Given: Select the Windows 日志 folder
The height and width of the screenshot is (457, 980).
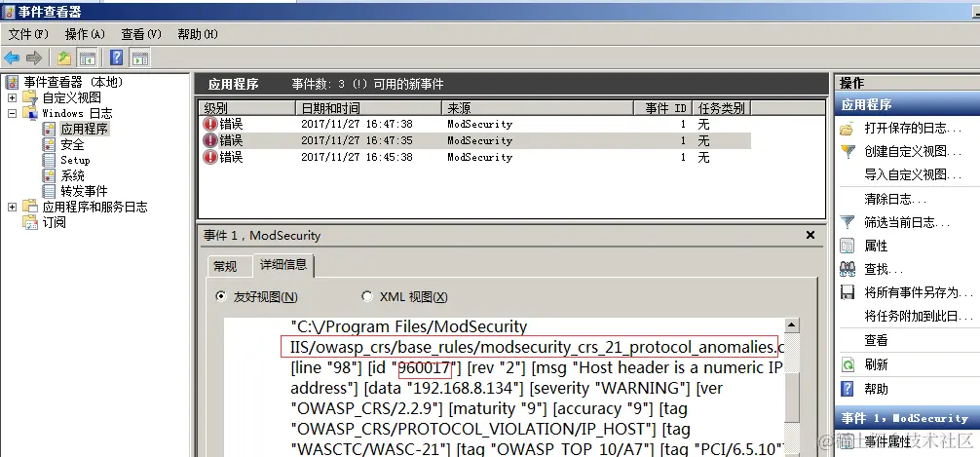Looking at the screenshot, I should (x=78, y=113).
